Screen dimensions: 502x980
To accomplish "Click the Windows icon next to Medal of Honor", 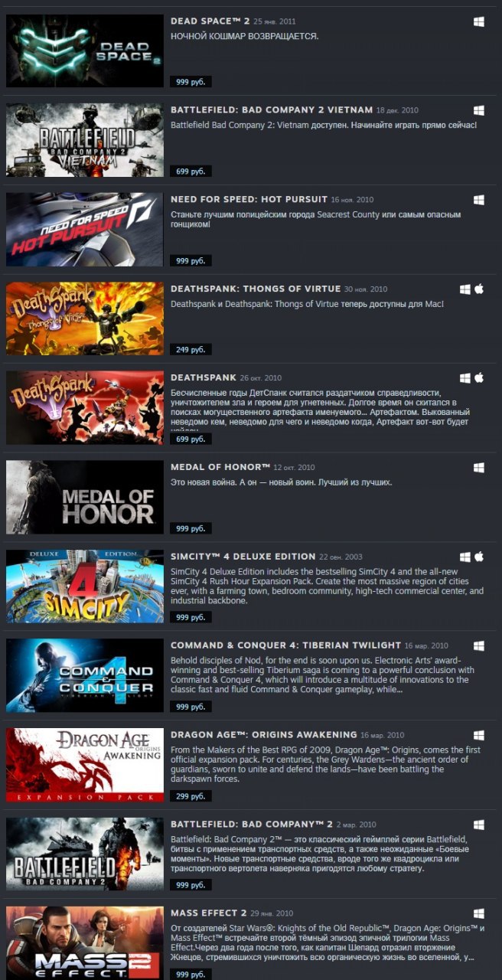I will 478,467.
